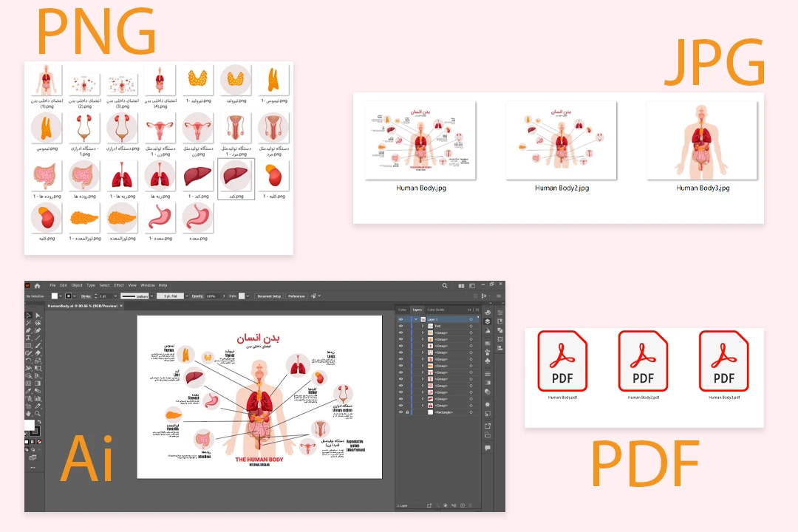The image size is (798, 532).
Task: Open the Object menu
Action: 77,285
